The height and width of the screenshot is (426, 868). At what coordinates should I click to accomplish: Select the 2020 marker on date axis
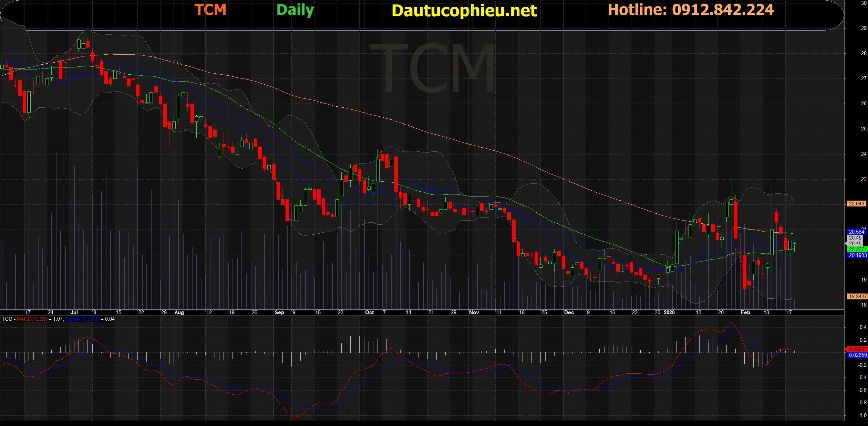[x=669, y=312]
